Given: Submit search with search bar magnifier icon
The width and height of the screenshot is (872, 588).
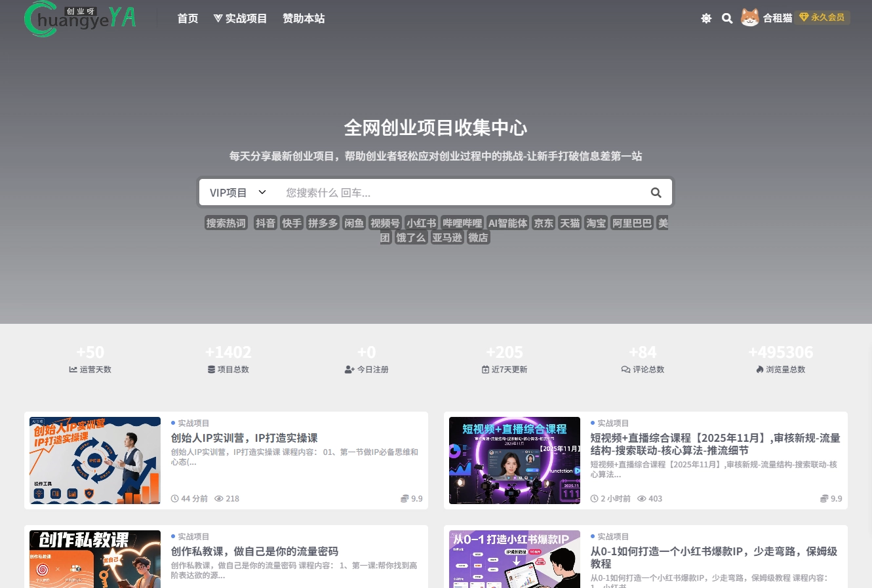Looking at the screenshot, I should click(x=656, y=193).
